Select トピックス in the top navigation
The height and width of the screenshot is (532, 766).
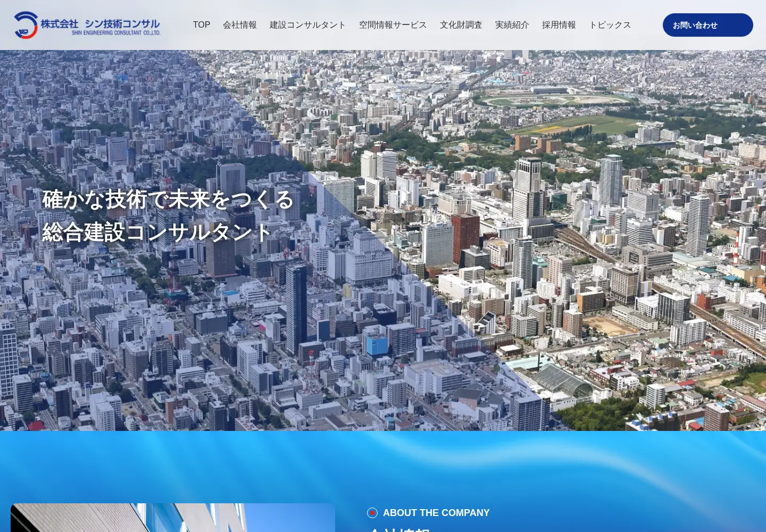[610, 25]
